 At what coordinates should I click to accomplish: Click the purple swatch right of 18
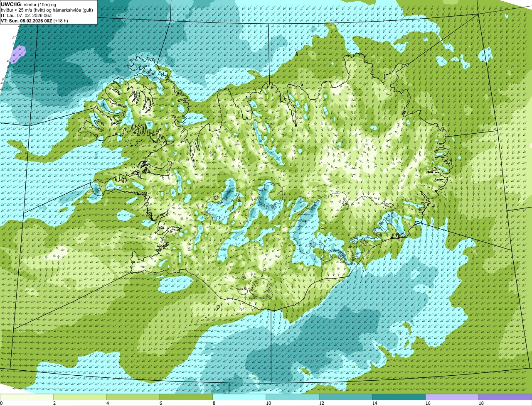[505, 397]
